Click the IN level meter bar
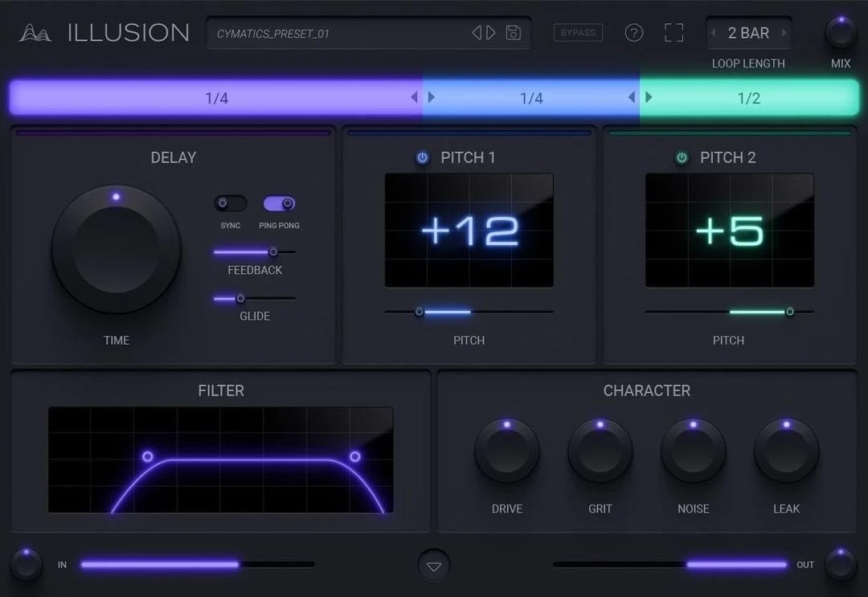Image resolution: width=868 pixels, height=597 pixels. click(x=198, y=564)
